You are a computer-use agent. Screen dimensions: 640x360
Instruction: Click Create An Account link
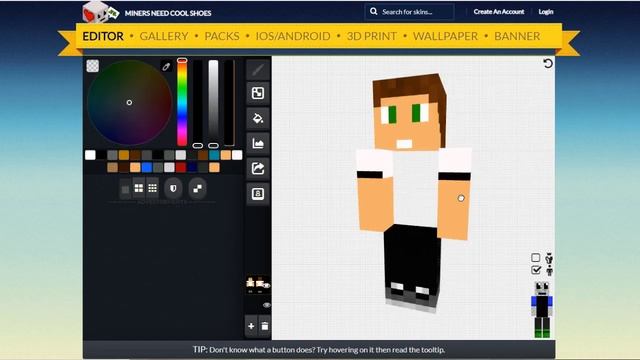(x=499, y=12)
